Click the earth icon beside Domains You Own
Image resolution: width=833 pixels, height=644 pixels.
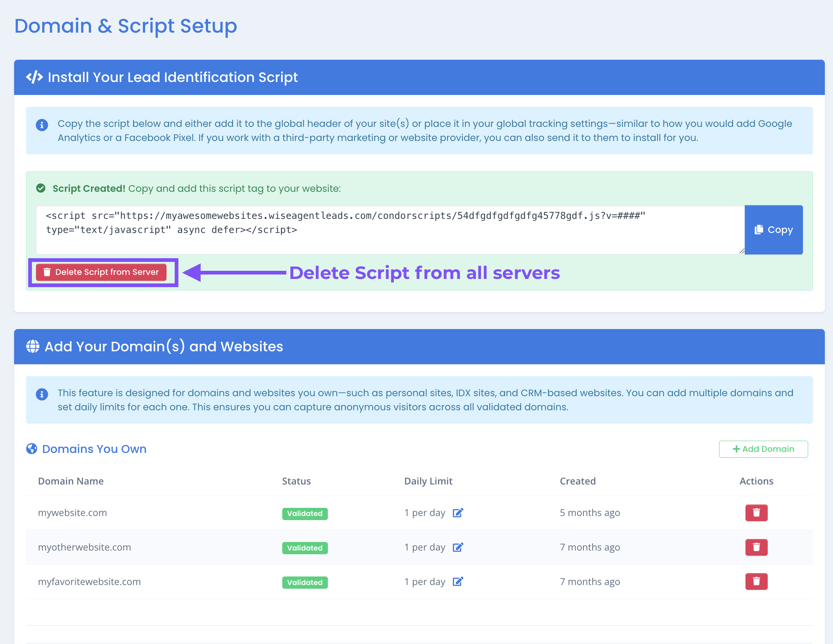pos(32,448)
